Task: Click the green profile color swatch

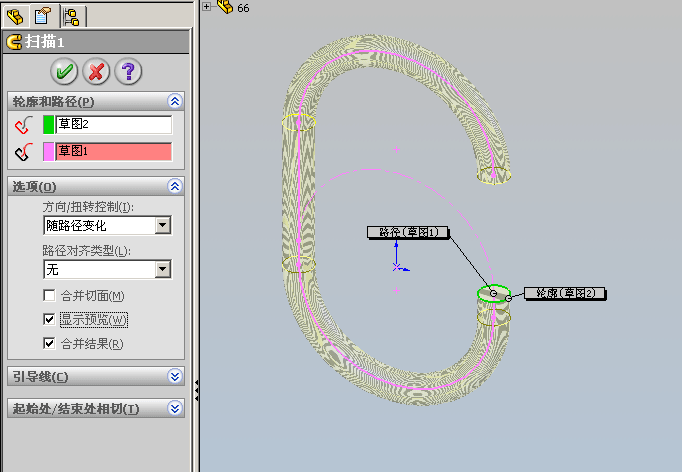Action: pos(48,125)
